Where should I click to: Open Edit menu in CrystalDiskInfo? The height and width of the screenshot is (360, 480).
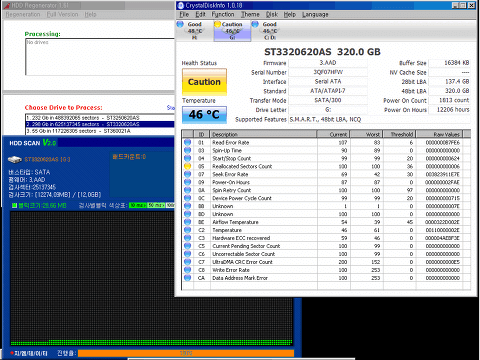coord(200,14)
